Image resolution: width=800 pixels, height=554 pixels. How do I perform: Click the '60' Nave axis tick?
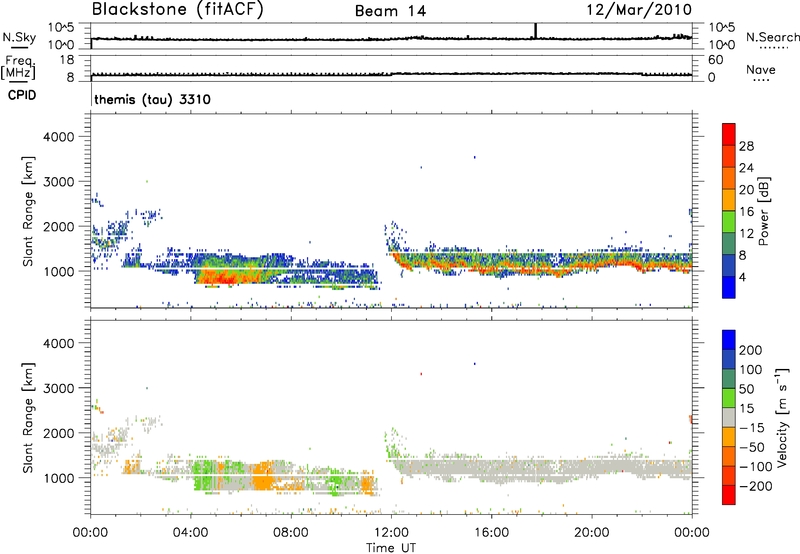(715, 60)
